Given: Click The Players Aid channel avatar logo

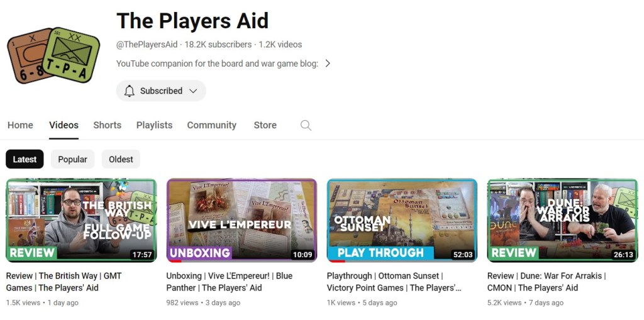Looking at the screenshot, I should pos(53,55).
